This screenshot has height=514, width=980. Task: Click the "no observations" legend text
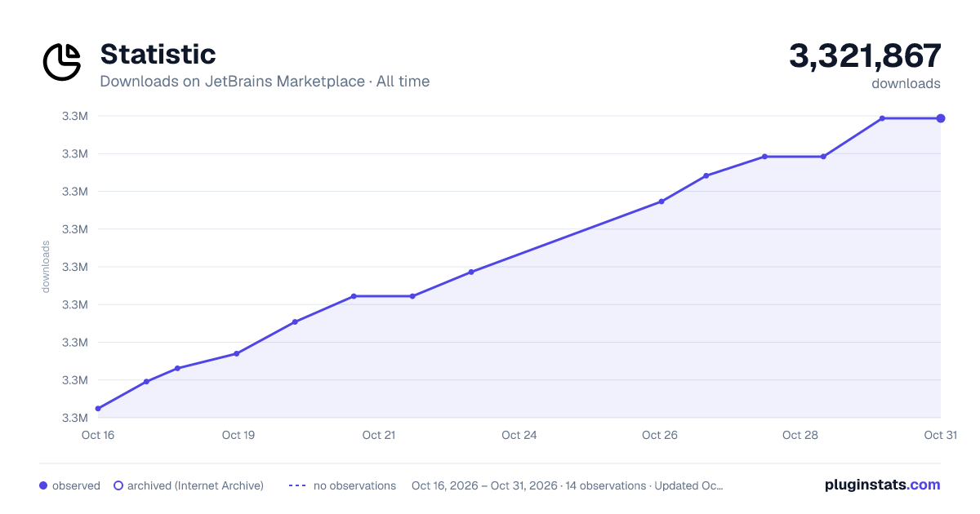(x=354, y=485)
